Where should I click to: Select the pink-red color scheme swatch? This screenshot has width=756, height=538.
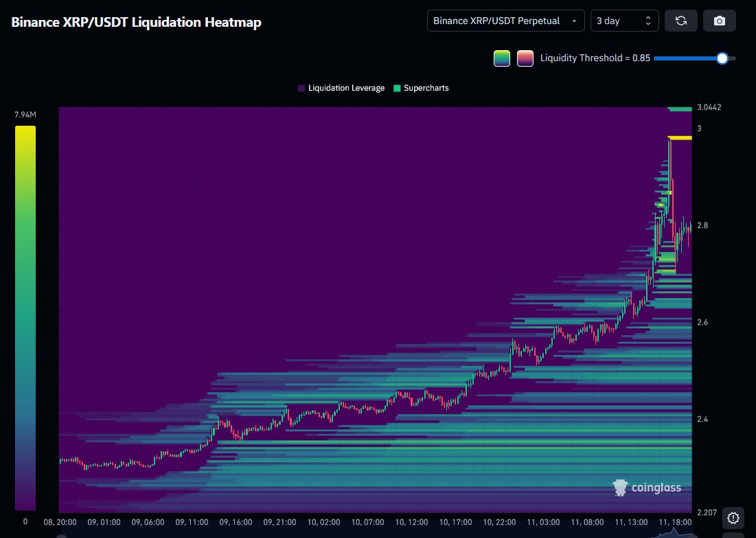pos(525,58)
